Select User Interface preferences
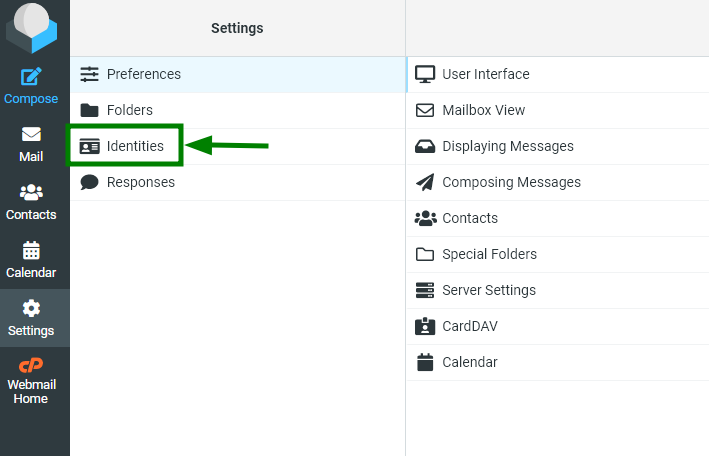 coord(558,74)
